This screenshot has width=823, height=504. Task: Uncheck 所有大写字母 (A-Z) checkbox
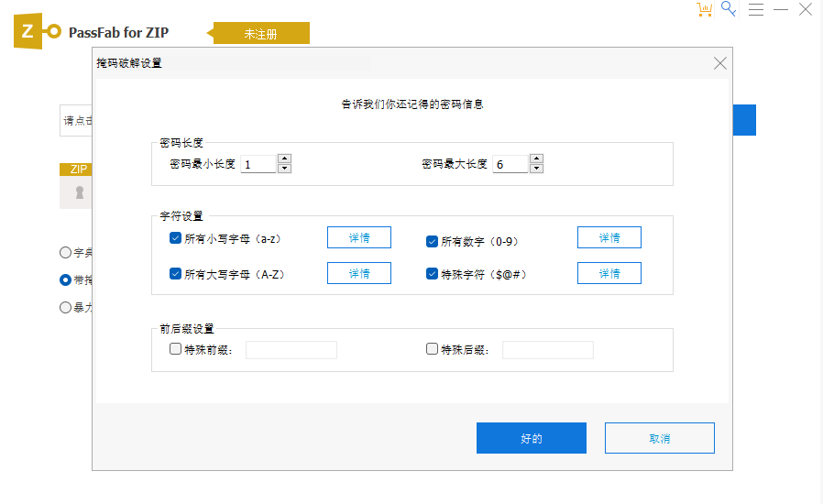click(175, 273)
